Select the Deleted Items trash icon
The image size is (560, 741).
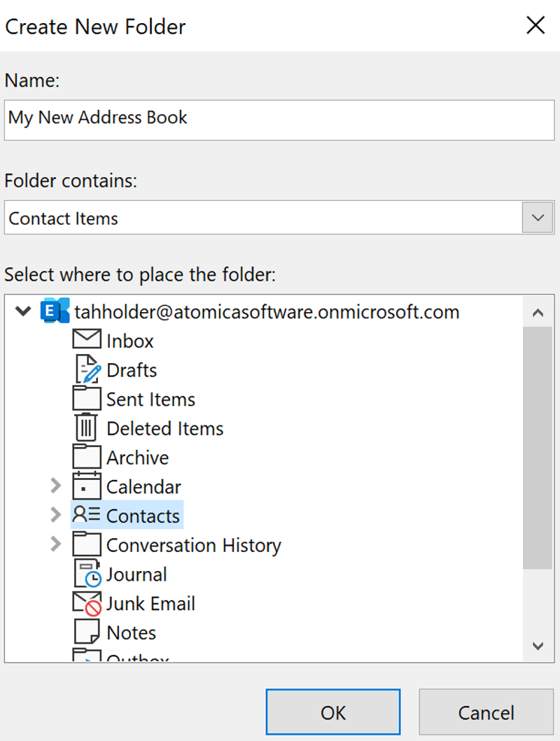point(86,428)
